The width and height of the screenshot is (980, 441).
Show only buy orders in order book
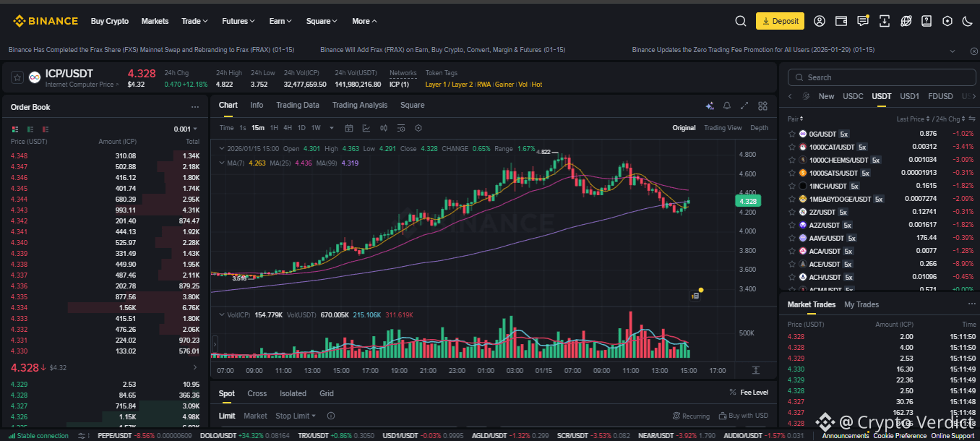tap(30, 129)
